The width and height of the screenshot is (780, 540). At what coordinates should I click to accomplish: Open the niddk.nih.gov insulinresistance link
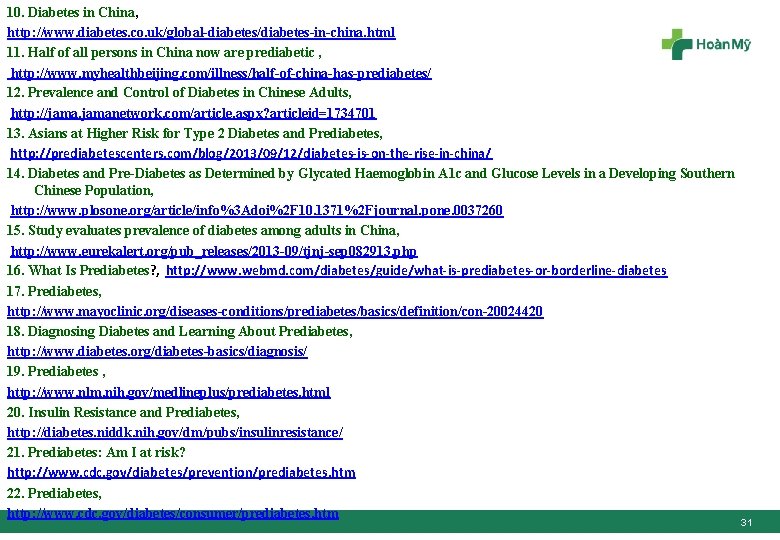click(175, 432)
